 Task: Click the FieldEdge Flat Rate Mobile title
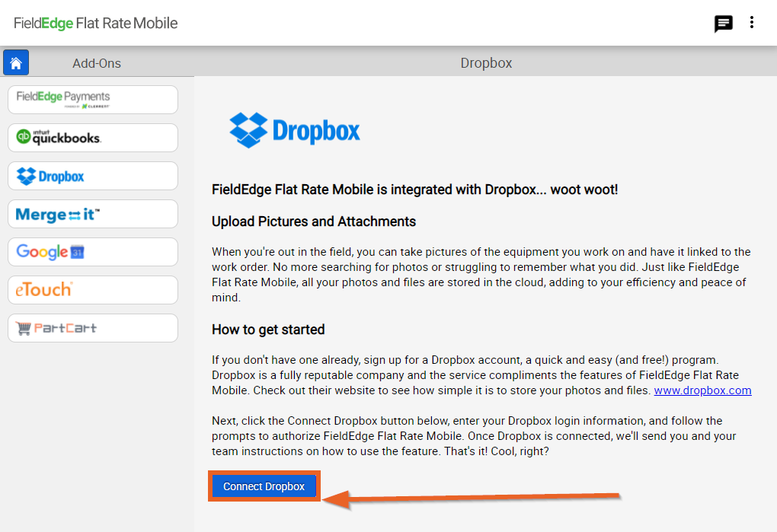tap(94, 23)
